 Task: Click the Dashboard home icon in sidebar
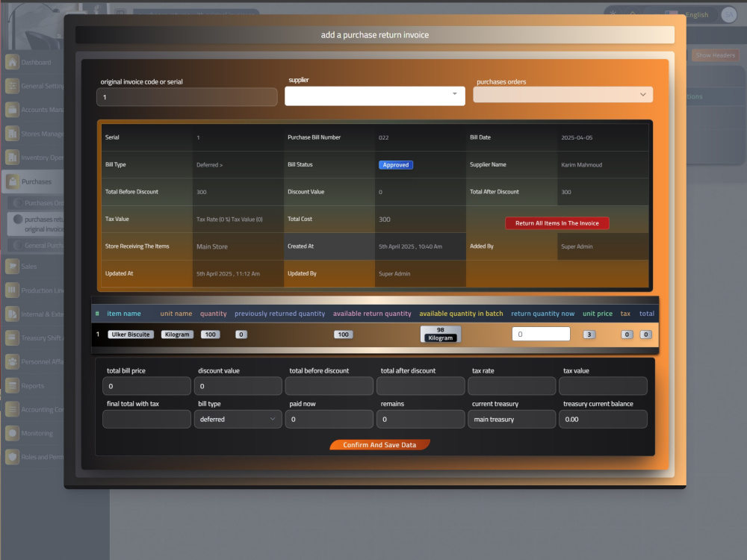coord(12,62)
